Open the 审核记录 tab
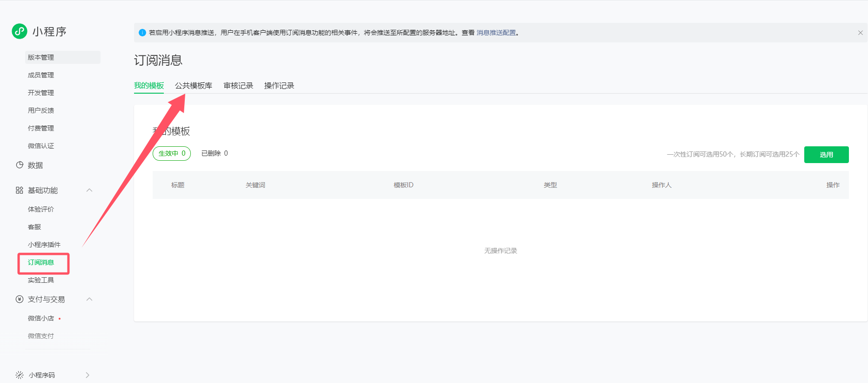 (238, 86)
